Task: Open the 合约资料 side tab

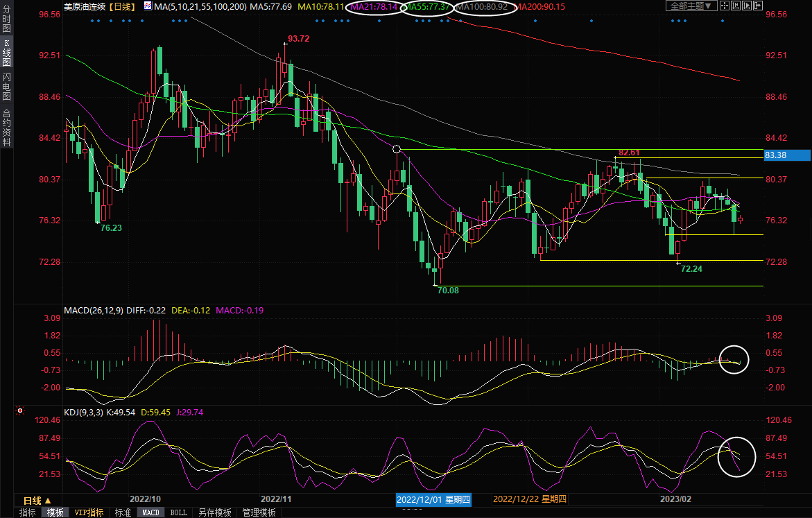Action: coord(6,127)
